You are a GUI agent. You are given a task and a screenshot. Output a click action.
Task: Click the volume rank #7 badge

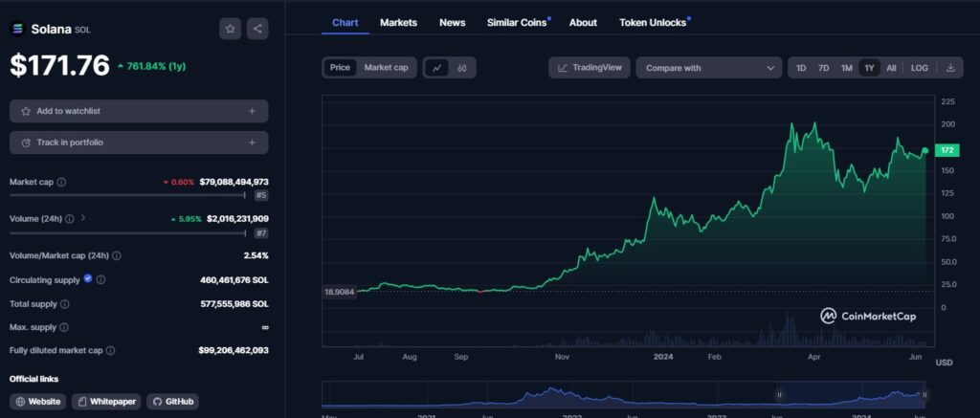click(261, 233)
